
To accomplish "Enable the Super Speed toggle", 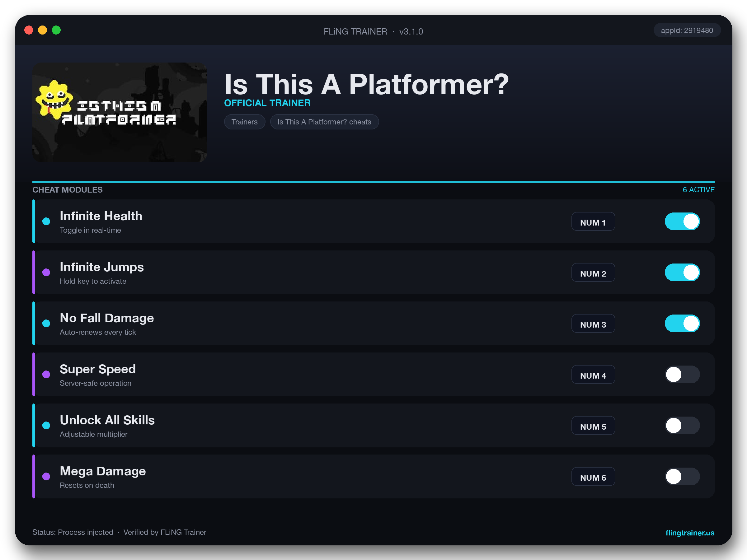I will tap(682, 374).
